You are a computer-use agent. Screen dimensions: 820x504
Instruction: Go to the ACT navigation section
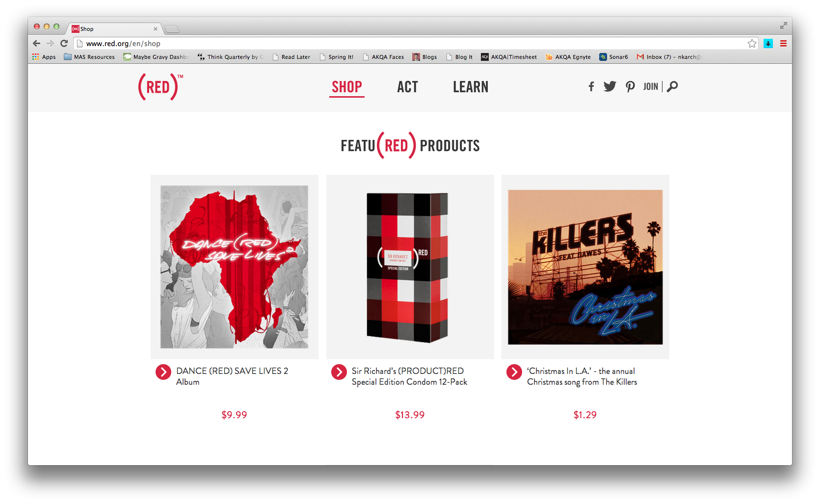click(407, 87)
